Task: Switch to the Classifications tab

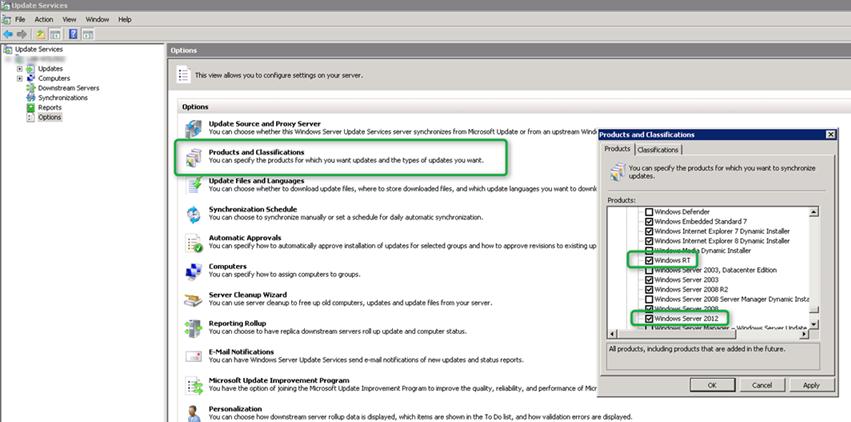Action: point(658,149)
